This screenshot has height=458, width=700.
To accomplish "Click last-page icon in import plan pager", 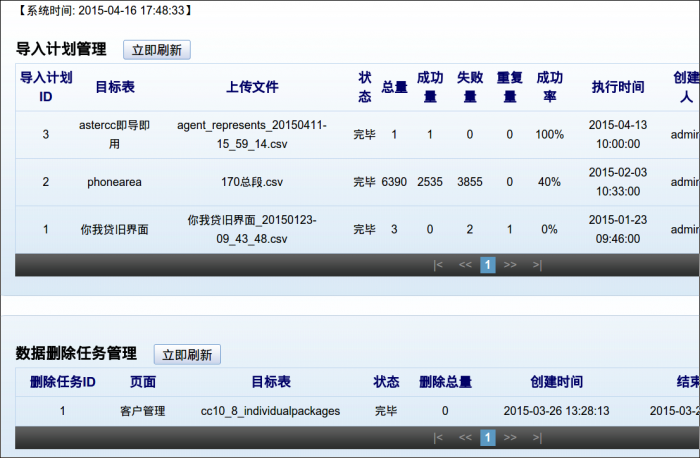I will pyautogui.click(x=537, y=265).
